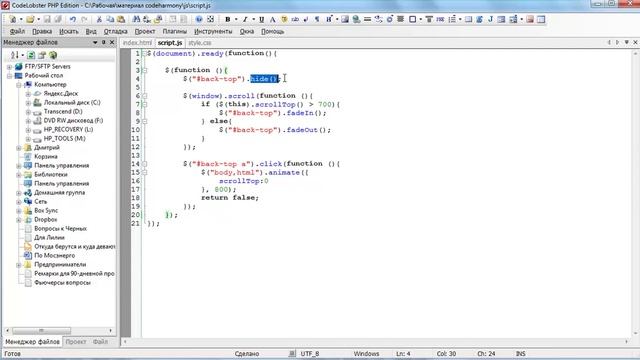The height and width of the screenshot is (360, 640).
Task: Apply Underline formatting icon
Action: pos(262,19)
